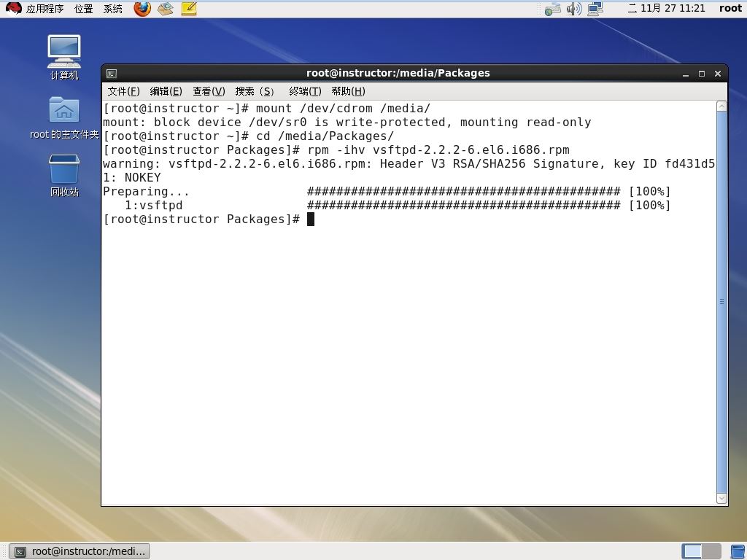The width and height of the screenshot is (747, 560).
Task: Open root 的主文件夹 desktop folder
Action: [x=64, y=117]
